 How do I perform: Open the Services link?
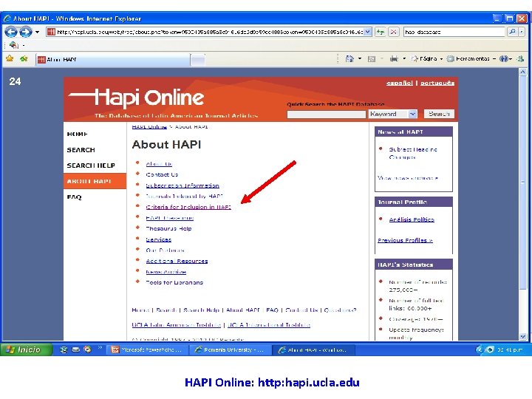[158, 239]
